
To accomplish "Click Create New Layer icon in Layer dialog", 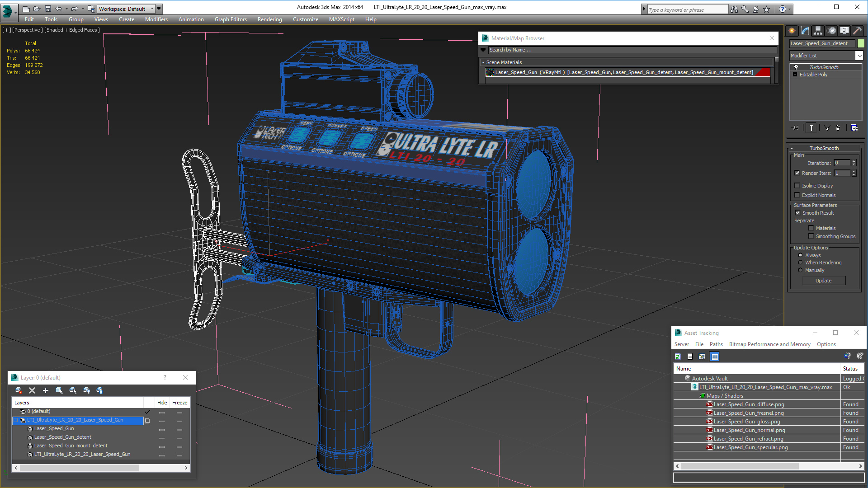I will 18,390.
